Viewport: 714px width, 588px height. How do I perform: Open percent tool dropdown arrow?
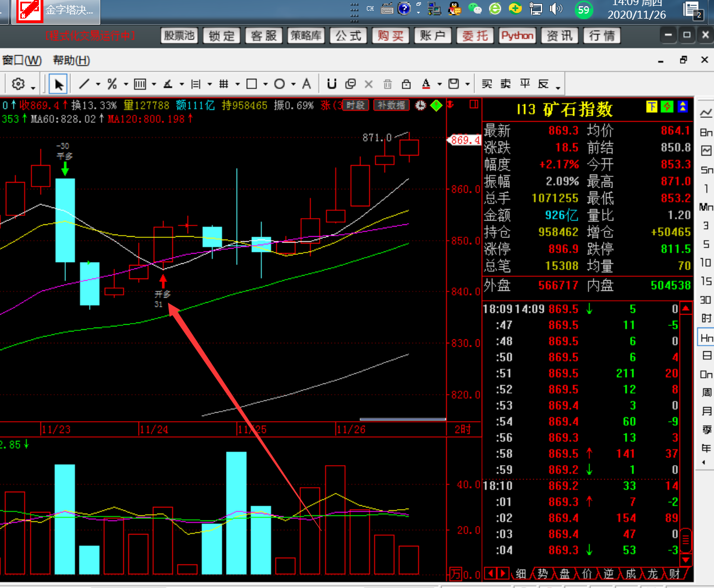coord(126,85)
